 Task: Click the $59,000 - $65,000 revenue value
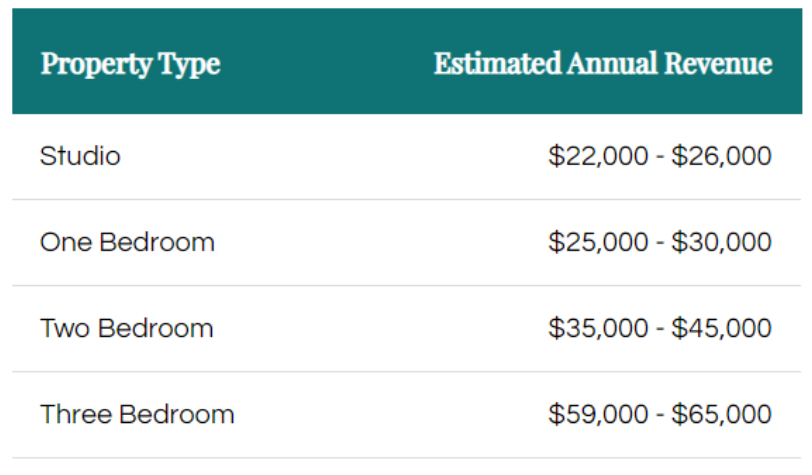660,414
